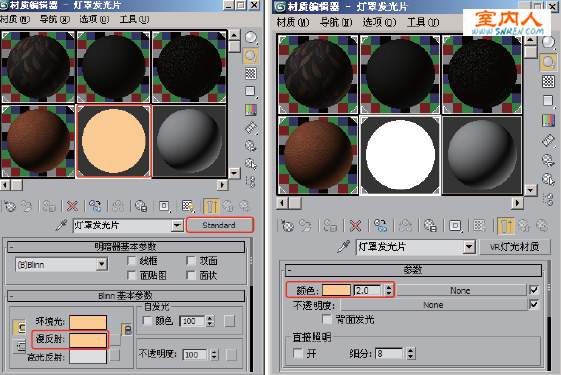
Task: Open 材质(M) menu in VR灯光材质 editor
Action: [x=293, y=22]
